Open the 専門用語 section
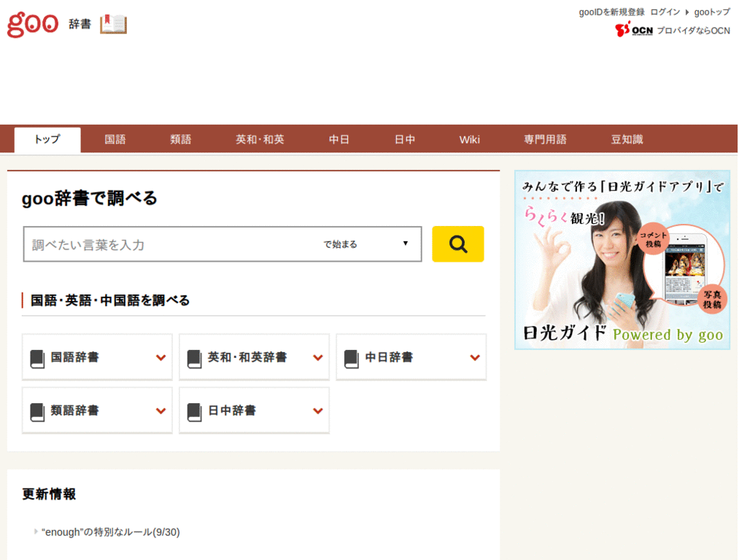The height and width of the screenshot is (560, 747). pos(546,139)
